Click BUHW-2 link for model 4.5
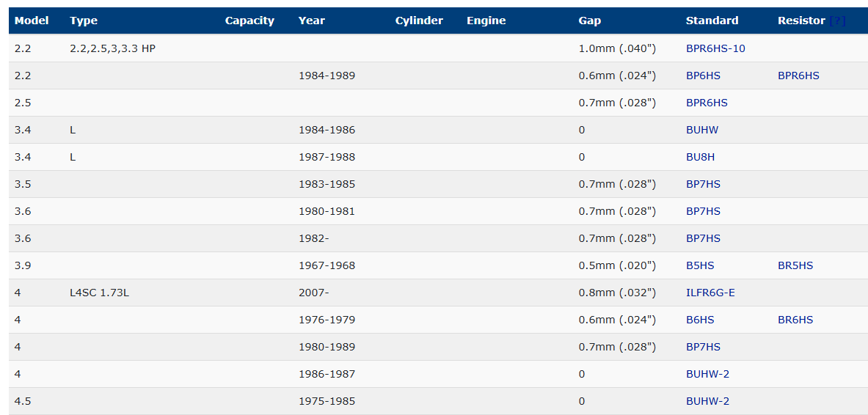Image resolution: width=868 pixels, height=415 pixels. coord(707,401)
